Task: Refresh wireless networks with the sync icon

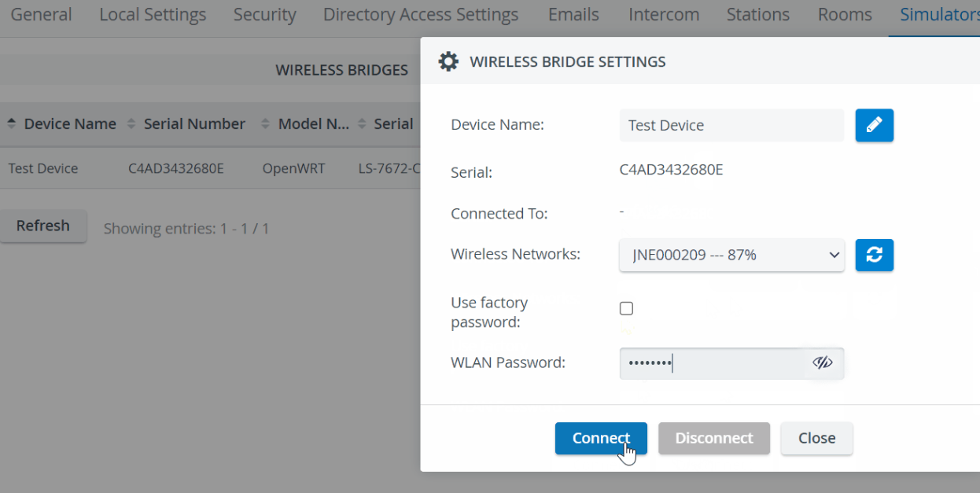Action: click(x=874, y=255)
